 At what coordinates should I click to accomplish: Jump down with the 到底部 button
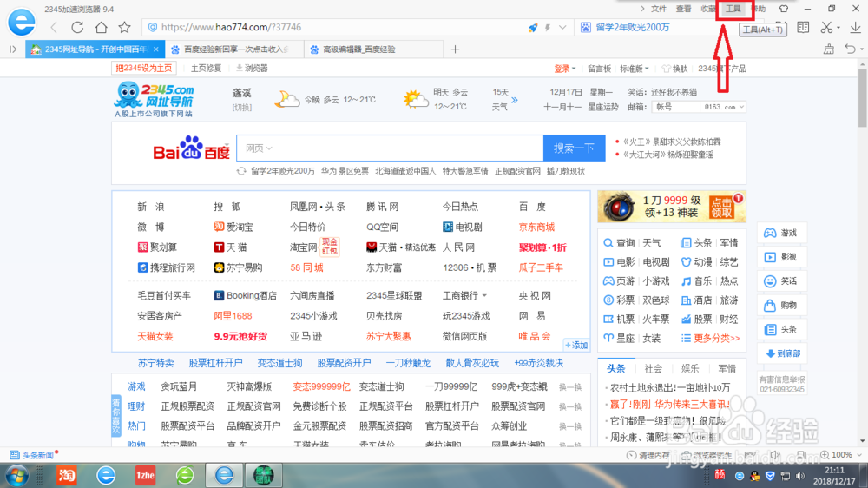782,353
